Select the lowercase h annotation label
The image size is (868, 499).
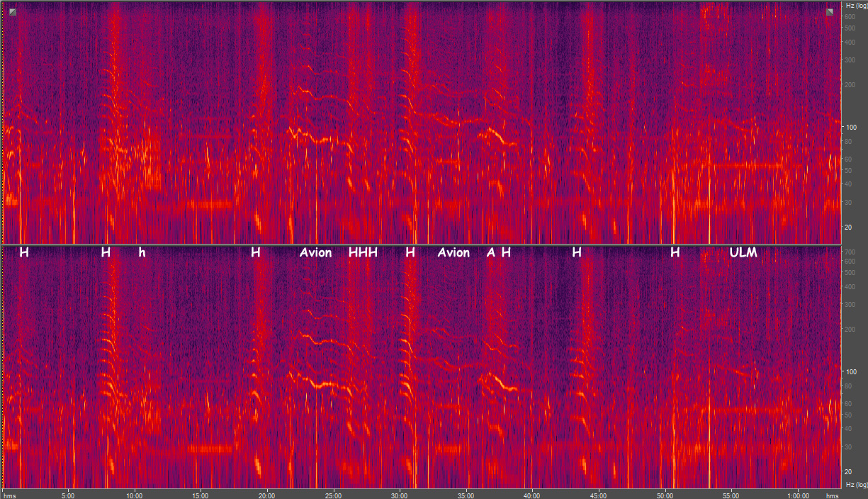coord(142,252)
